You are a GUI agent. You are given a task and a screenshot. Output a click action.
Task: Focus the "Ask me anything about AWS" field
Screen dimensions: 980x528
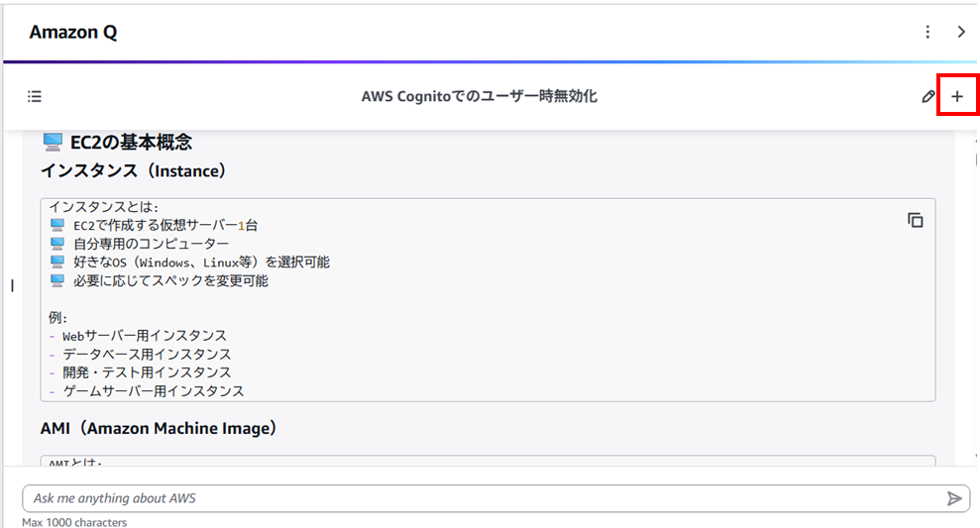pos(476,498)
